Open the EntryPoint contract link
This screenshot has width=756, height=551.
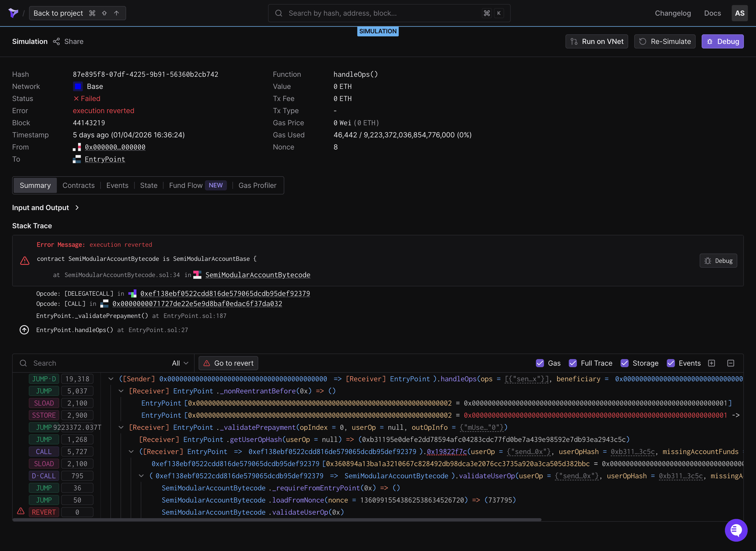pos(105,159)
